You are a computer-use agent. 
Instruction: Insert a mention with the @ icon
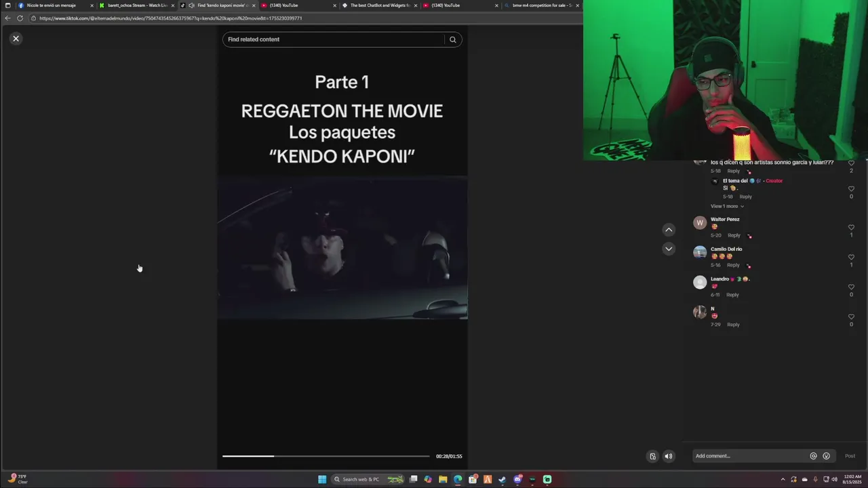pos(813,456)
